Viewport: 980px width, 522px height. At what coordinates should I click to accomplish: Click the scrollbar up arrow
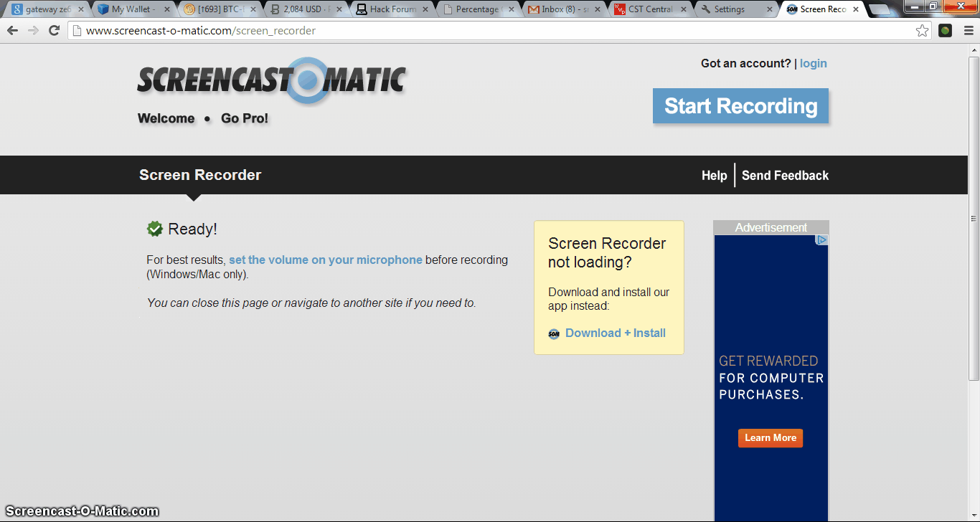coord(974,50)
